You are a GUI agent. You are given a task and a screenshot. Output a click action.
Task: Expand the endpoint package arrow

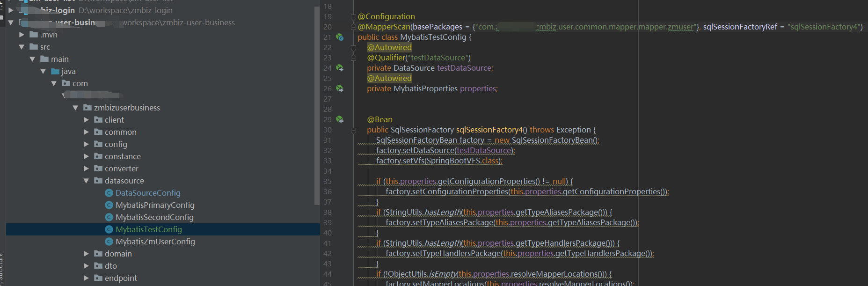[x=86, y=278]
